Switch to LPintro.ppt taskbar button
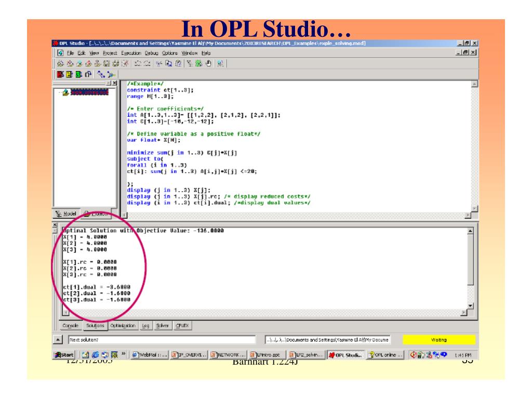Image resolution: width=532 pixels, height=399 pixels. [268, 355]
